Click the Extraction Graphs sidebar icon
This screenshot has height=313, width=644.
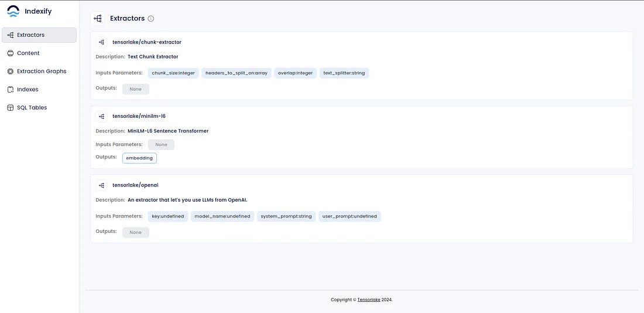click(11, 72)
